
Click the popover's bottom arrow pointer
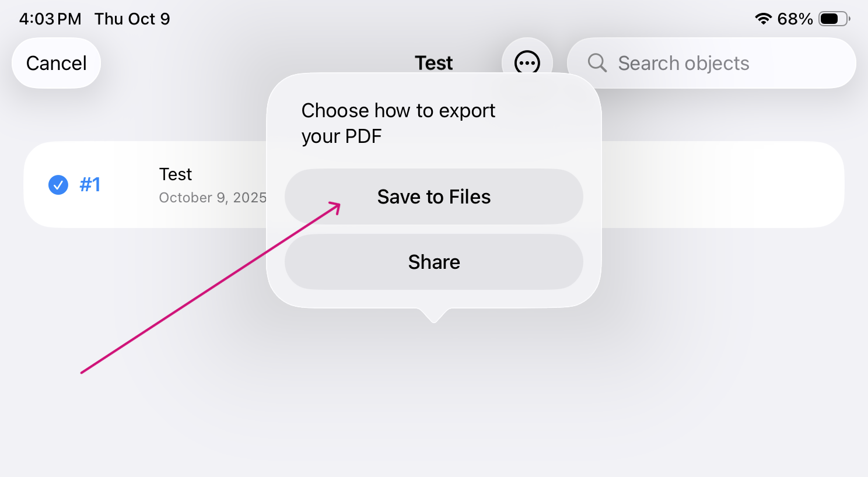pos(433,315)
